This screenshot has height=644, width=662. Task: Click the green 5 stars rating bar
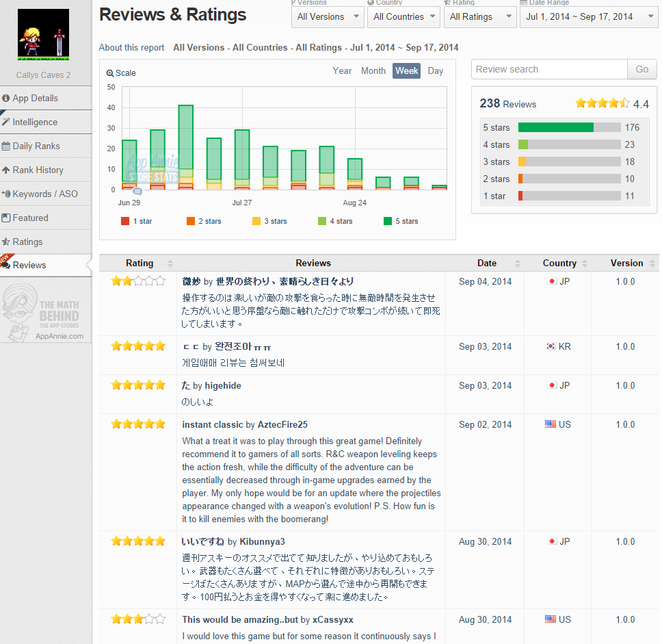(555, 127)
